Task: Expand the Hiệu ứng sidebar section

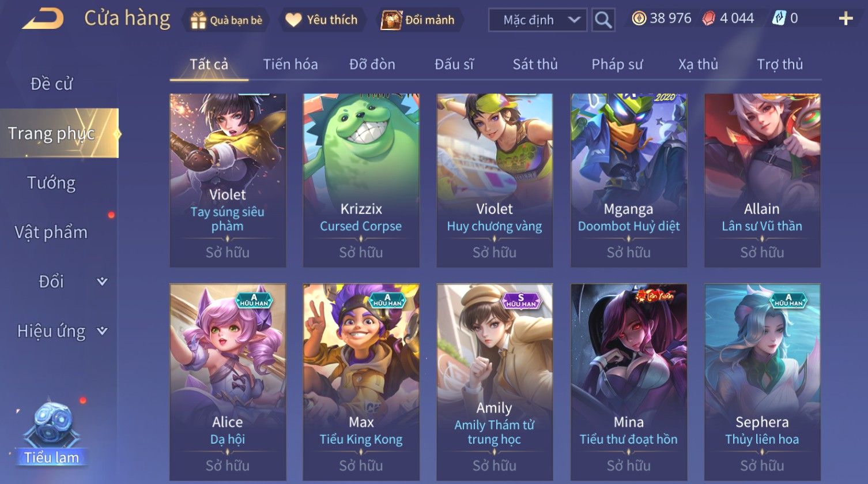Action: coord(102,331)
